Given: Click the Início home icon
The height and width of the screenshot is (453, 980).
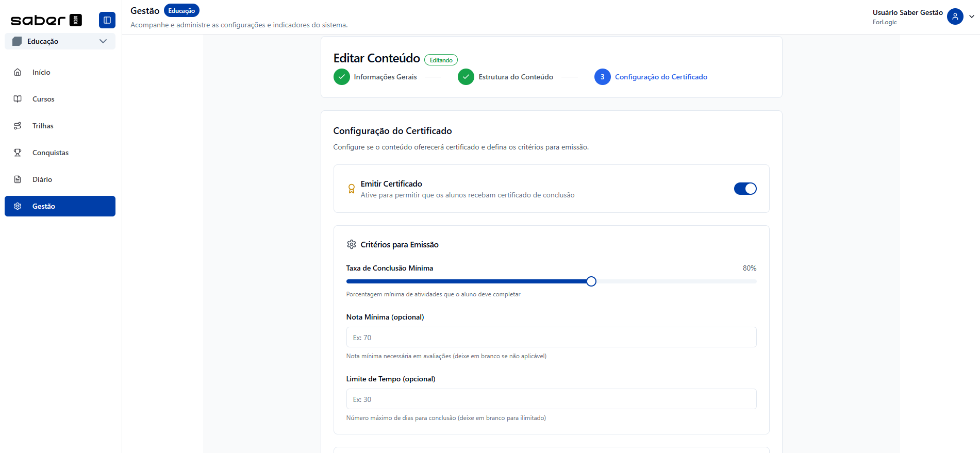Looking at the screenshot, I should [x=18, y=72].
